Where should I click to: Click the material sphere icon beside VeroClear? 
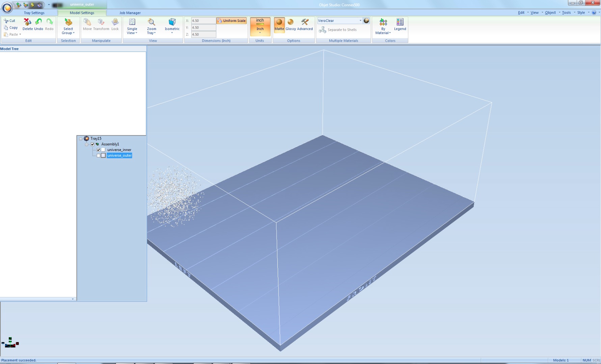366,21
